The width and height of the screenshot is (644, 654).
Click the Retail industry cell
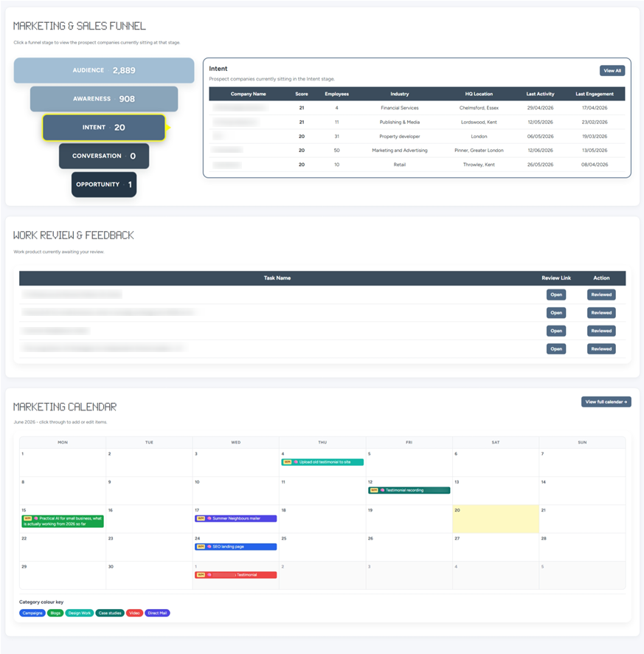pos(399,165)
